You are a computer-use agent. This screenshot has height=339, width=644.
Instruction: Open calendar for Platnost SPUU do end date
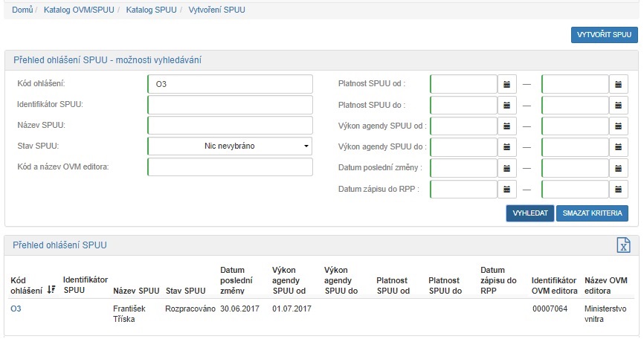click(x=618, y=105)
